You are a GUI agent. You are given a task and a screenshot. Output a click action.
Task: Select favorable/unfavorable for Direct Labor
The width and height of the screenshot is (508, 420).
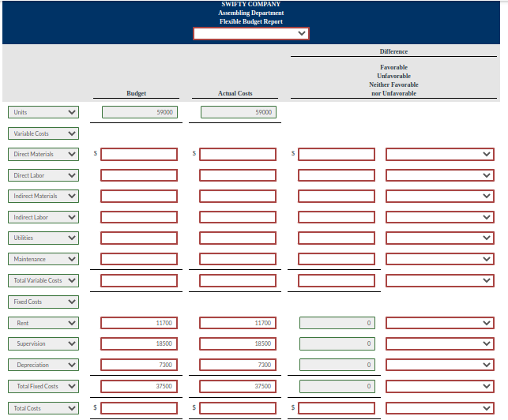pyautogui.click(x=439, y=175)
